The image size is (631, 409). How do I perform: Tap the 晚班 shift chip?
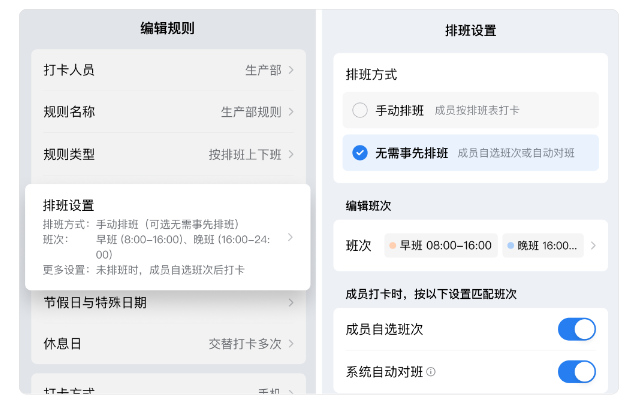pos(541,245)
